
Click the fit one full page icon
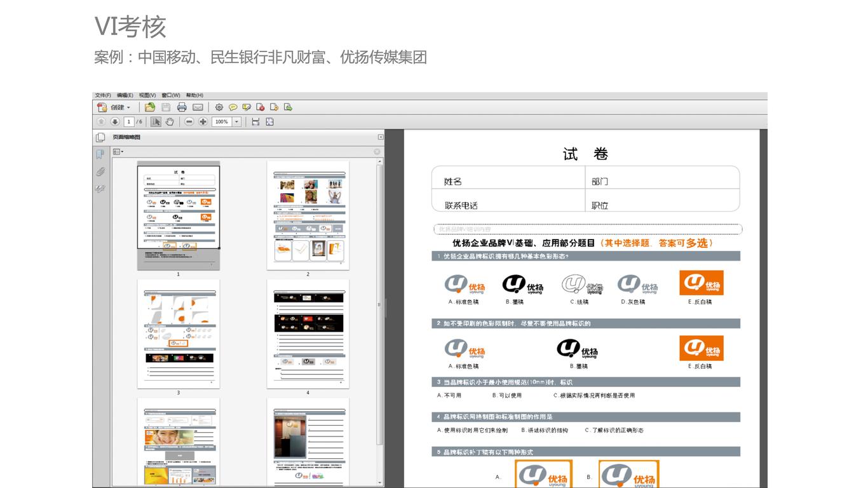[269, 121]
